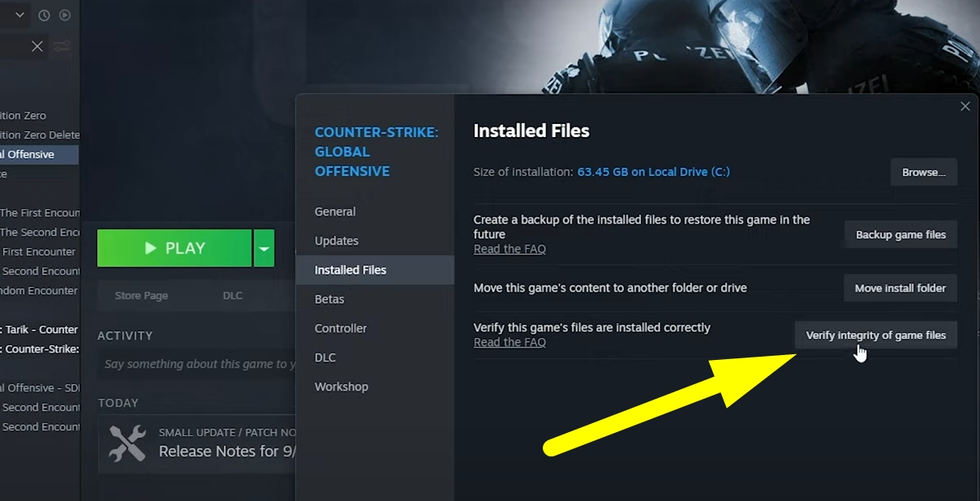Select the 'al Offensive - SDI' library entry
This screenshot has width=980, height=501.
[40, 388]
